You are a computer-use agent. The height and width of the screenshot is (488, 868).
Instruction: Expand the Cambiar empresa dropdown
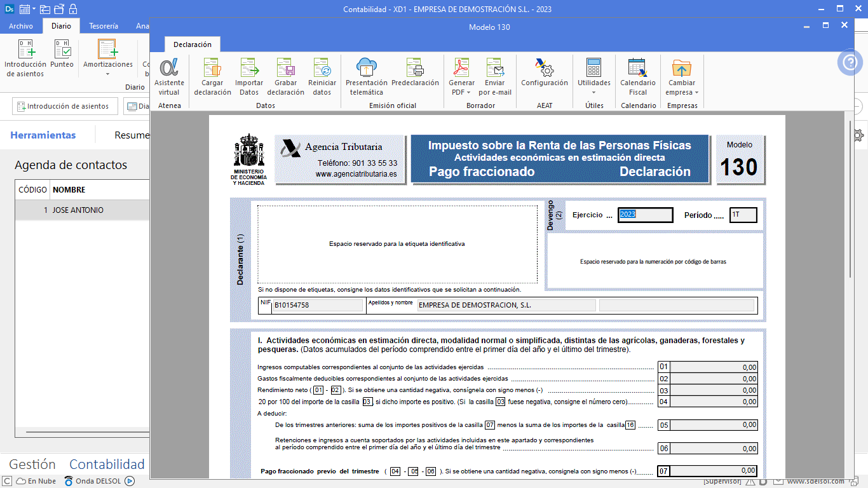[x=682, y=92]
